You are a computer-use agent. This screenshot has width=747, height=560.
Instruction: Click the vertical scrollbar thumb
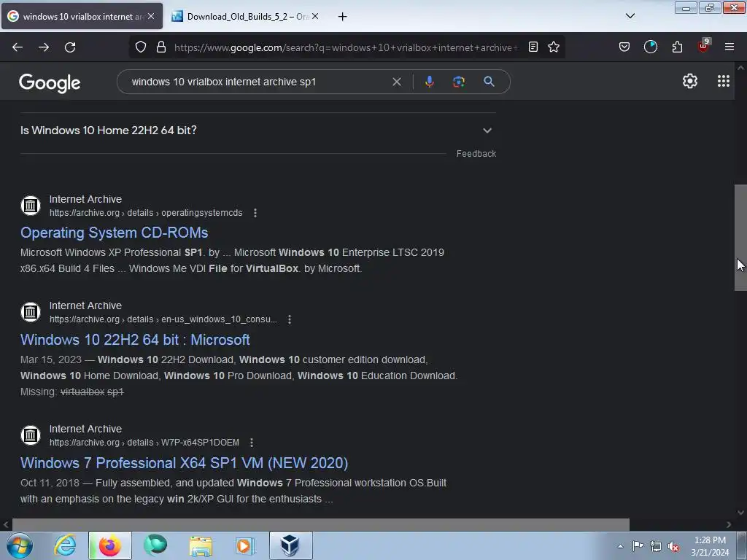(740, 237)
